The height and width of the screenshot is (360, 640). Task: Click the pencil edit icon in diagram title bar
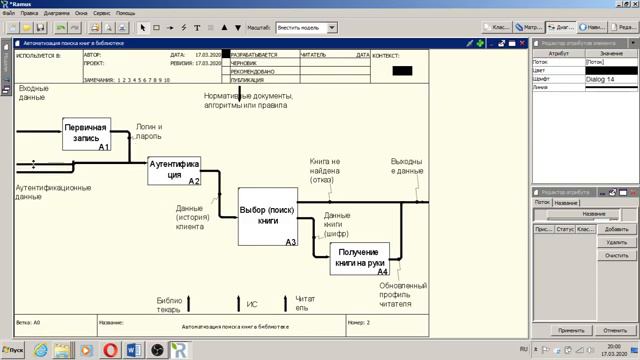[x=470, y=43]
